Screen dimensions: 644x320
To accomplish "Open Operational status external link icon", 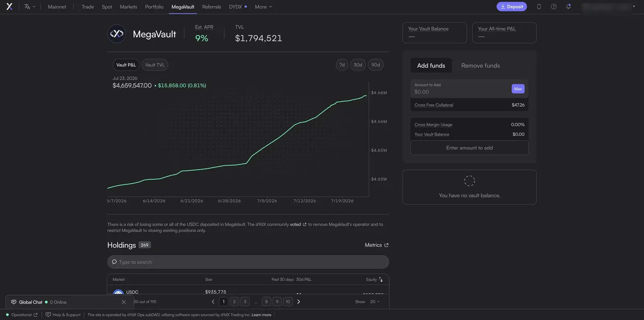I will [35, 315].
